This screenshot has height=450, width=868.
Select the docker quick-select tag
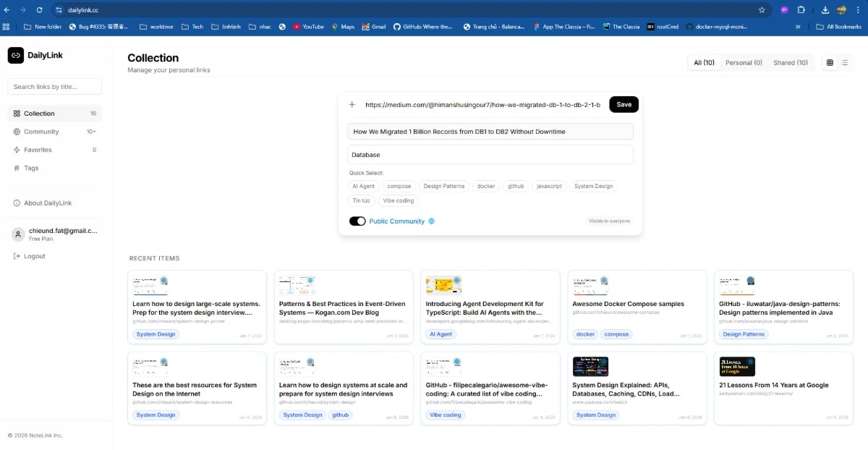point(486,186)
